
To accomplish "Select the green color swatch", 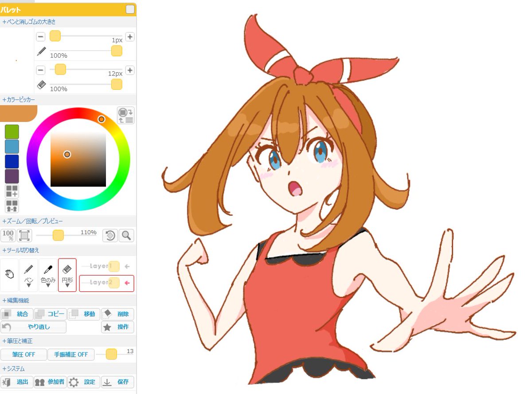I will [12, 132].
